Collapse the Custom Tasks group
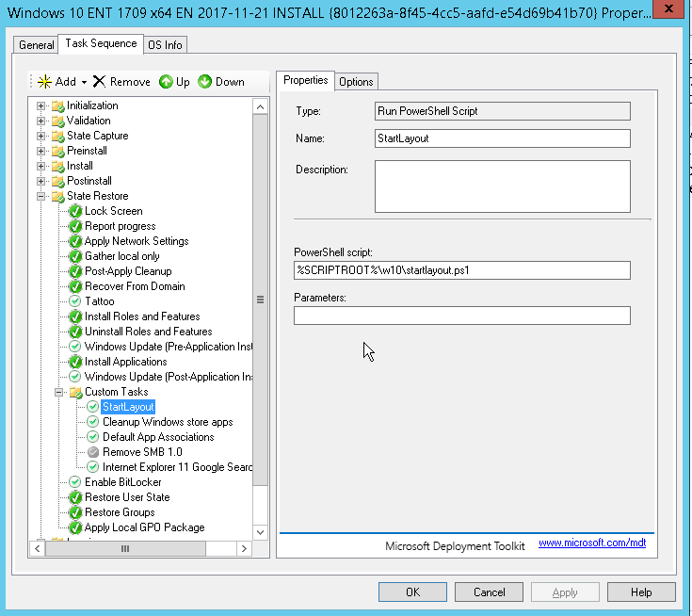The image size is (692, 616). click(x=58, y=392)
